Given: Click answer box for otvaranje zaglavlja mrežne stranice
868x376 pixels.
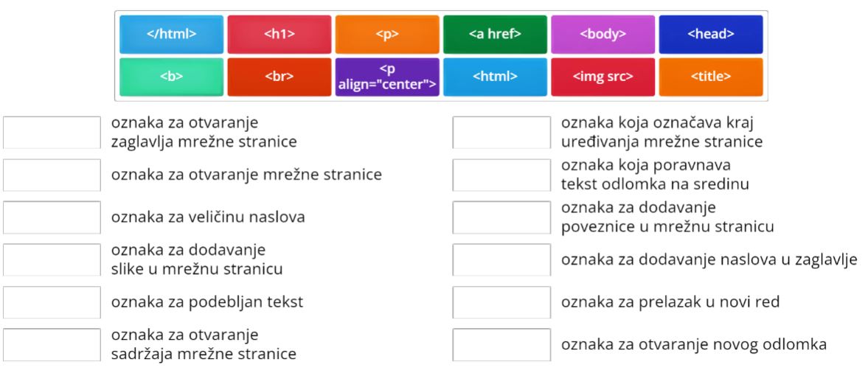Looking at the screenshot, I should [x=52, y=133].
